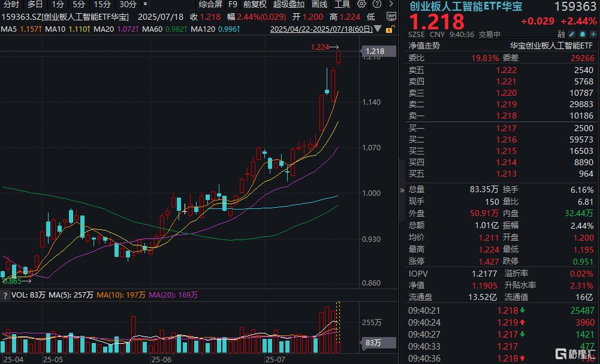Set a price alert with bell icon
Viewport: 600px width, 364px height.
(582, 34)
